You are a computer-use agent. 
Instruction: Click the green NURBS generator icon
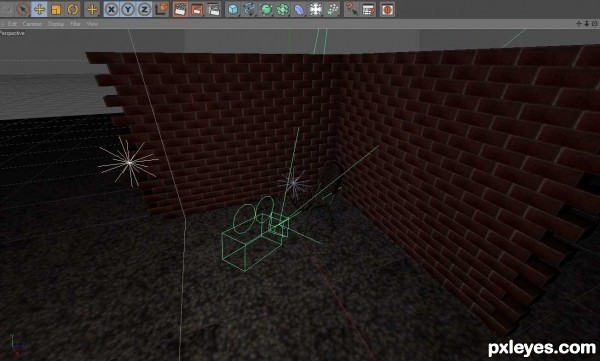tap(266, 9)
